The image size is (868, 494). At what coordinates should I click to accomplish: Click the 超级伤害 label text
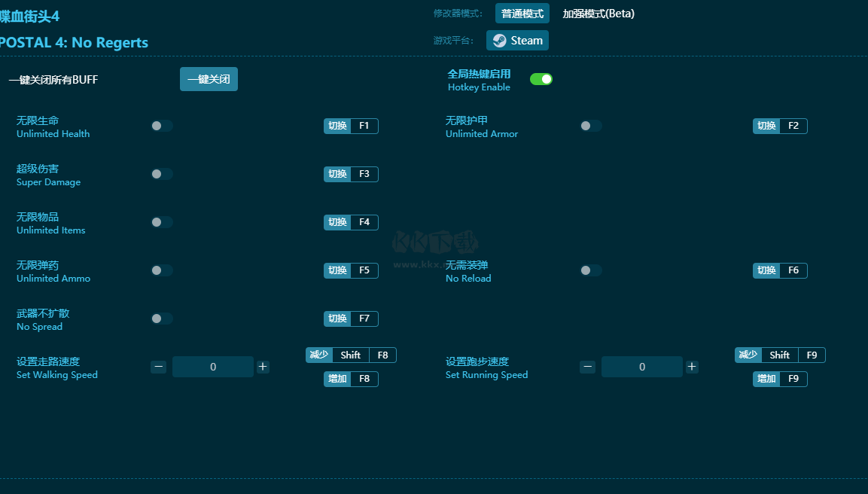click(38, 169)
